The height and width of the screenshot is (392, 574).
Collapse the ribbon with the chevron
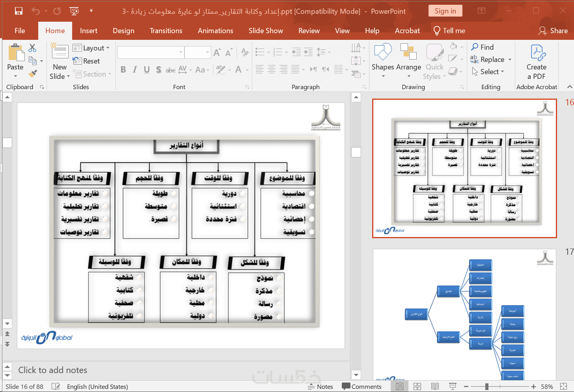click(x=569, y=87)
